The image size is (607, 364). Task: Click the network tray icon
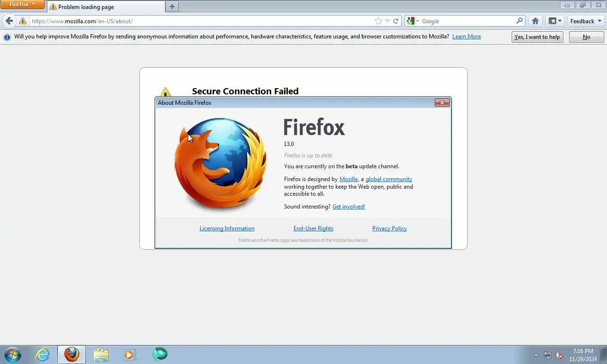[548, 355]
